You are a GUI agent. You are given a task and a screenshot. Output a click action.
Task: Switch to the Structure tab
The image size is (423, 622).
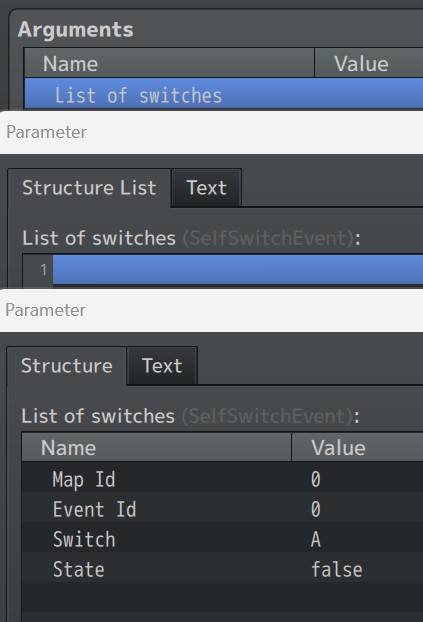[x=67, y=366]
